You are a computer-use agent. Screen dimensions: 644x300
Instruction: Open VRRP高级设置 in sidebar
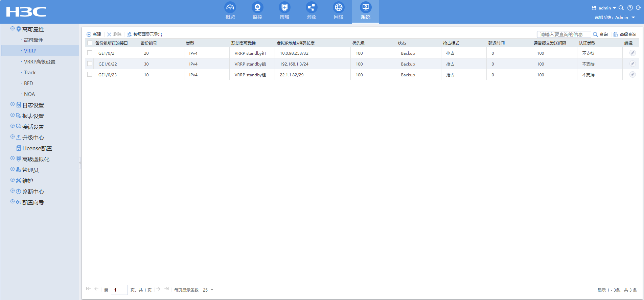click(40, 62)
